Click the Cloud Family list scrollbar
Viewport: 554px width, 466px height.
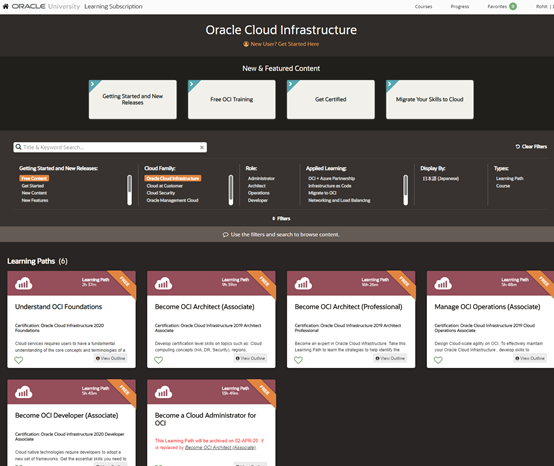point(231,190)
